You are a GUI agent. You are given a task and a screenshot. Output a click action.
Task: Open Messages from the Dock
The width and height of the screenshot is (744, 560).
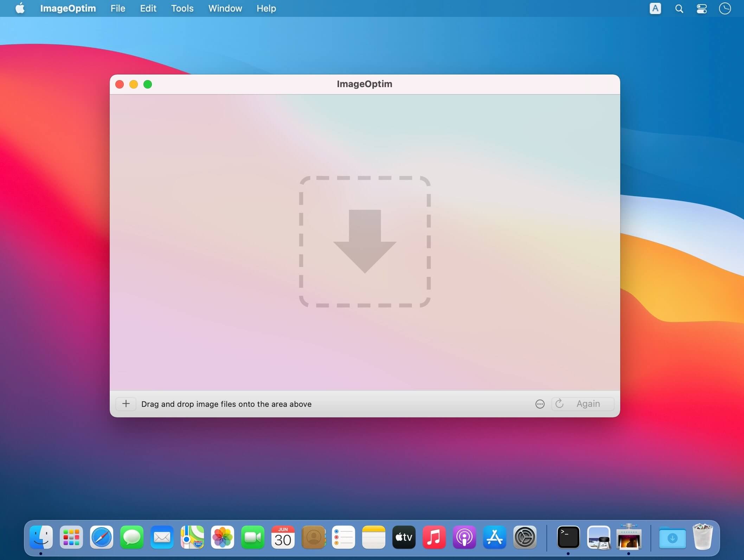click(132, 537)
